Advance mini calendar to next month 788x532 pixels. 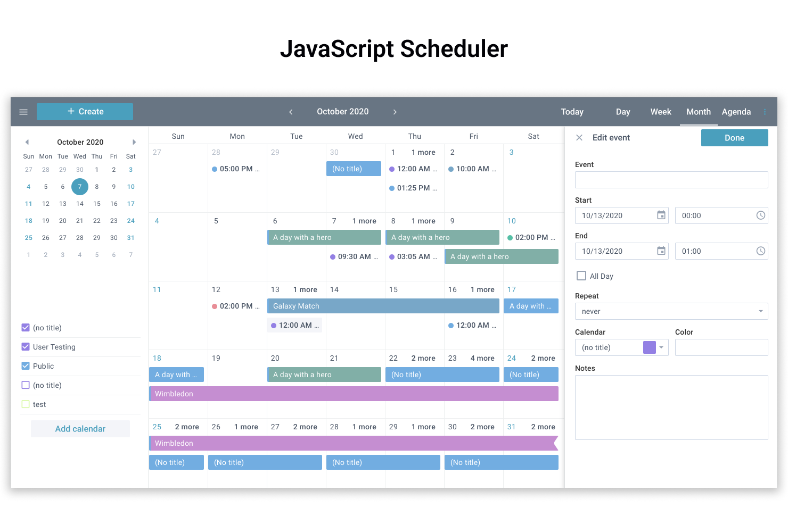[134, 142]
